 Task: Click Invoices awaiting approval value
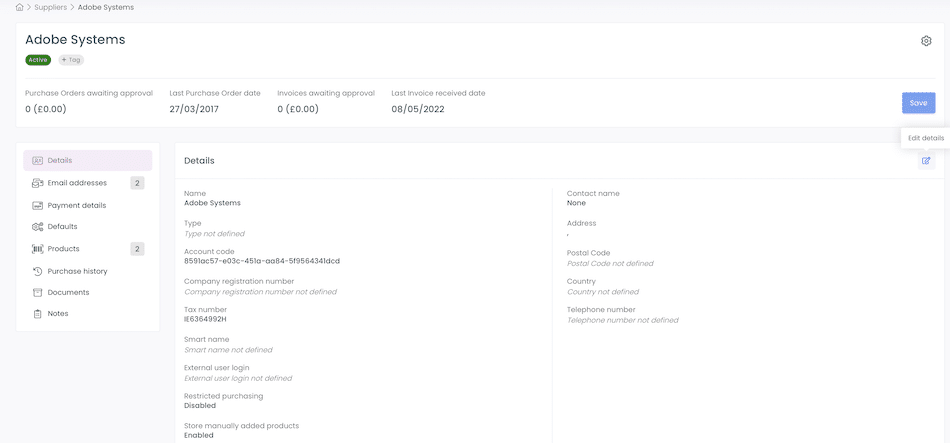tap(298, 110)
